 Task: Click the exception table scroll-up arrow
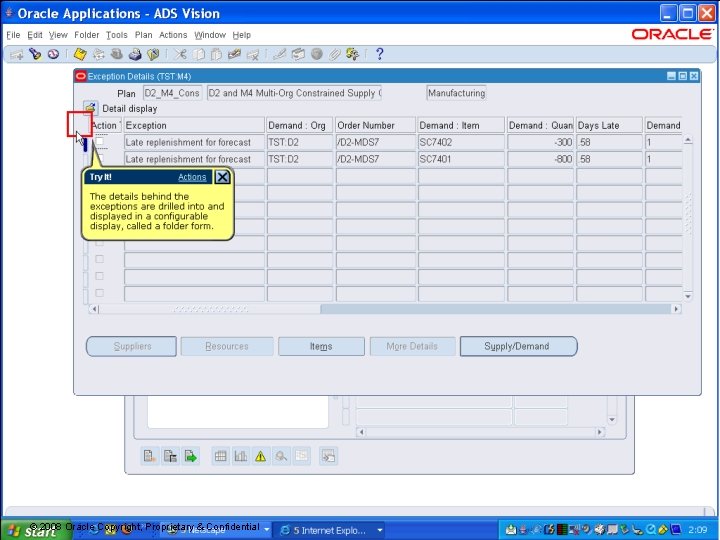688,140
